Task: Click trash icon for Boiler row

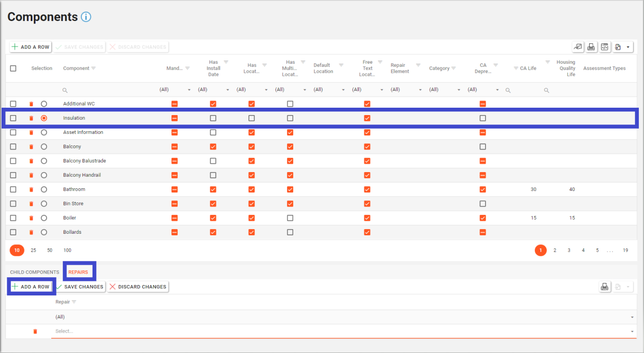Action: tap(31, 218)
